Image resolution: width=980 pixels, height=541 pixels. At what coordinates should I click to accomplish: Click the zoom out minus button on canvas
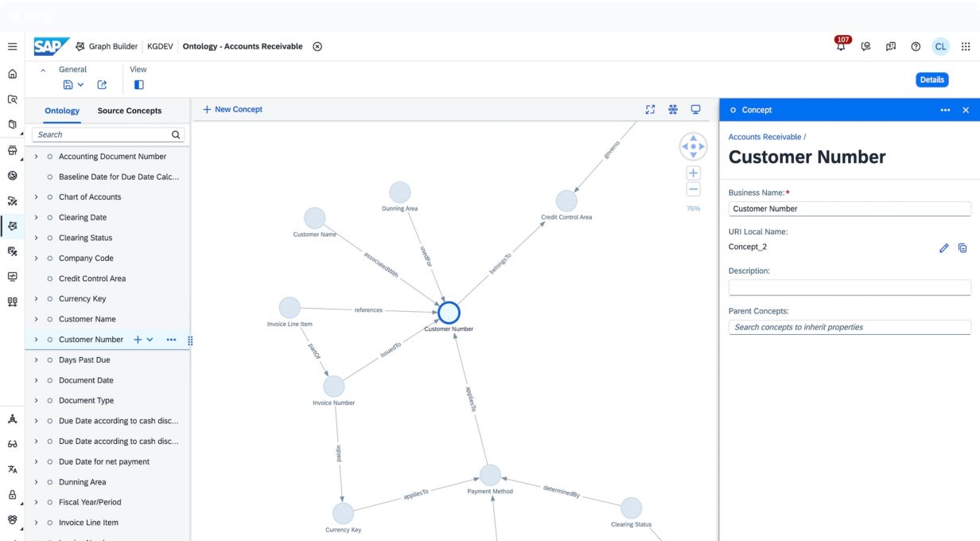tap(693, 189)
